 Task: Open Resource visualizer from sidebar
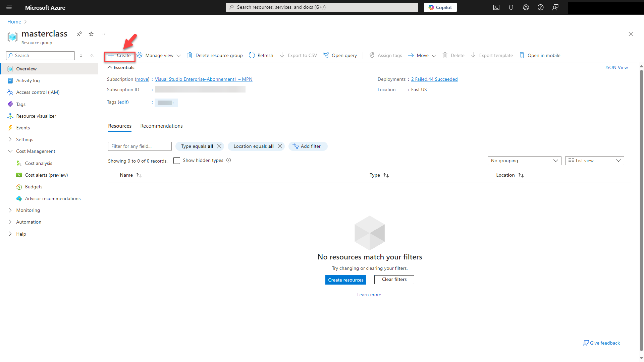pyautogui.click(x=36, y=116)
